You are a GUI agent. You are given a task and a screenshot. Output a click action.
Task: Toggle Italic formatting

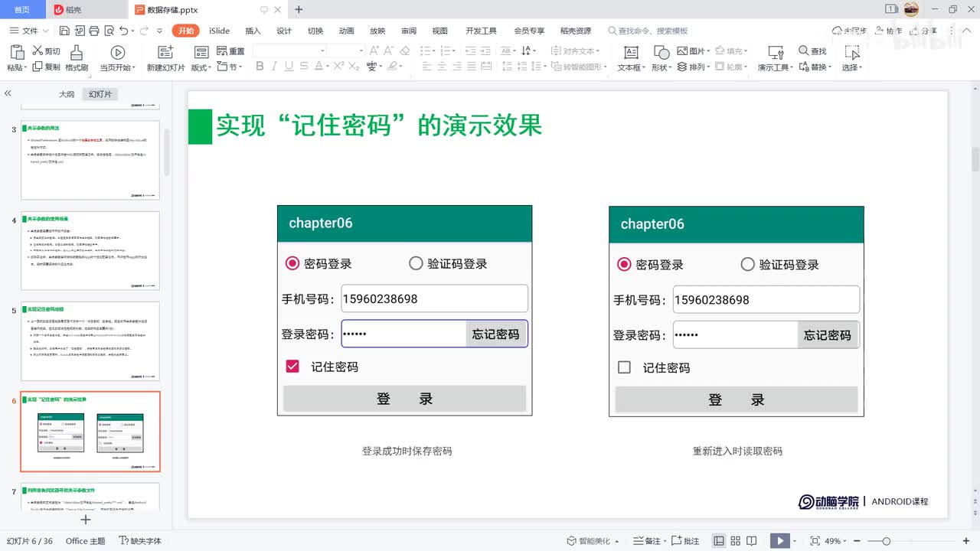(x=273, y=67)
